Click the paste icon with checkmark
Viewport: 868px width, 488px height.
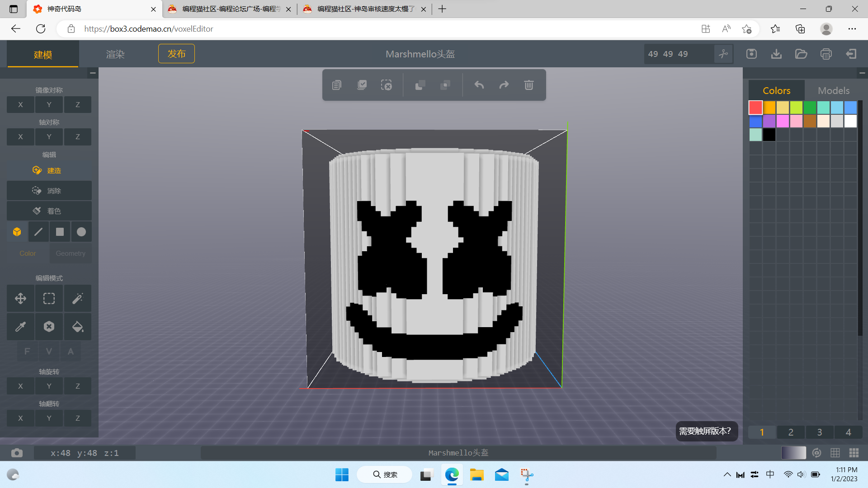point(362,85)
